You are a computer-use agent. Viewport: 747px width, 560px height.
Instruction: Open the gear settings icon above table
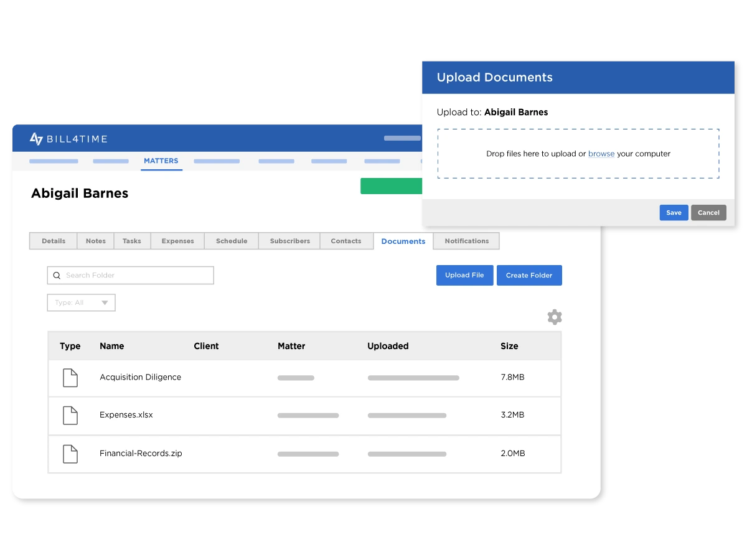554,317
